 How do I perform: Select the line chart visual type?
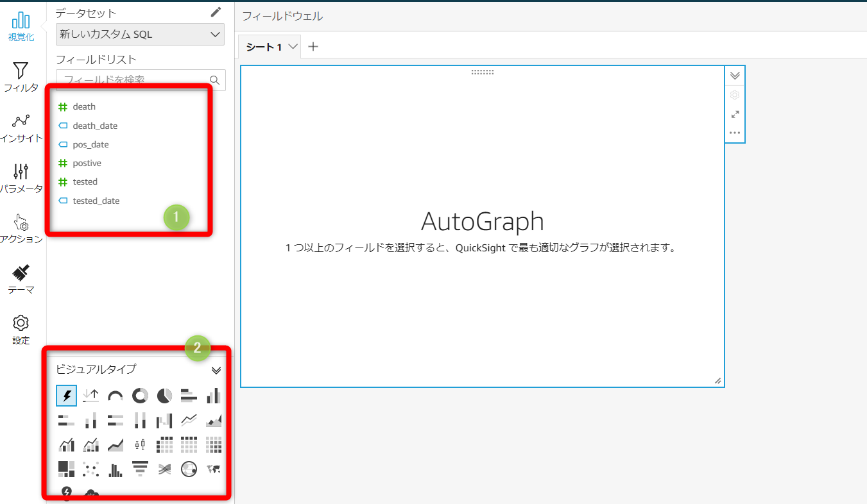189,421
